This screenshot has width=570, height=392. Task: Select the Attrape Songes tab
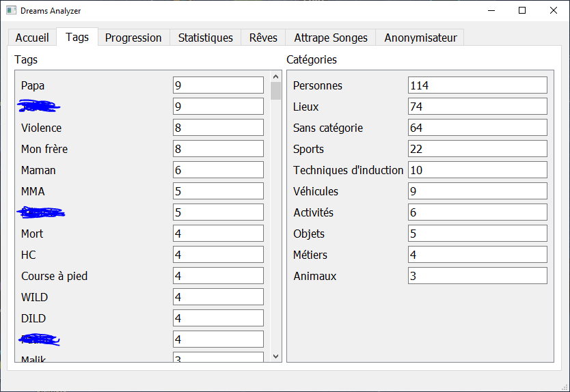(x=331, y=38)
